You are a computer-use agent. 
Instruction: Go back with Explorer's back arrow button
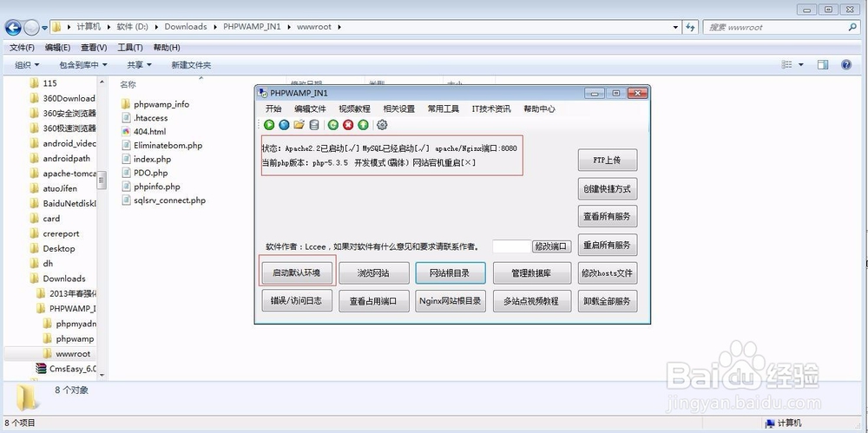tap(13, 27)
